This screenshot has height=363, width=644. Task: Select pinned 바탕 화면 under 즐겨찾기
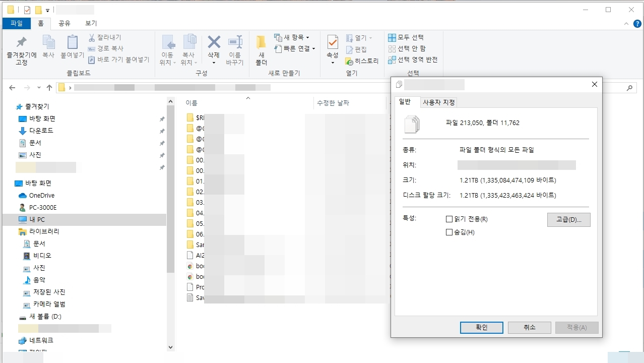42,119
